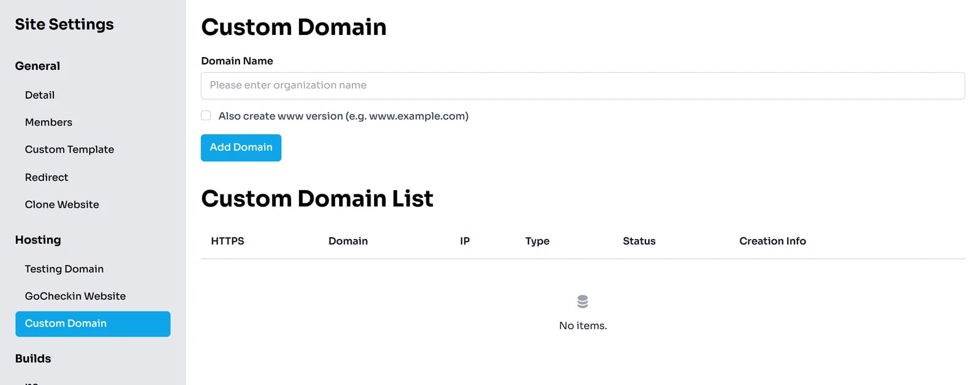
Task: Click the Builds section heading
Action: [x=33, y=359]
